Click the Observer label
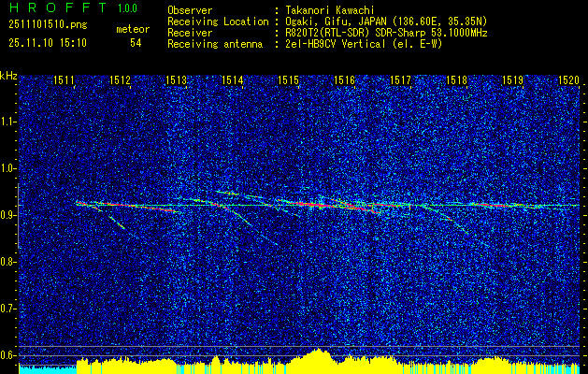The width and height of the screenshot is (588, 374). click(190, 10)
